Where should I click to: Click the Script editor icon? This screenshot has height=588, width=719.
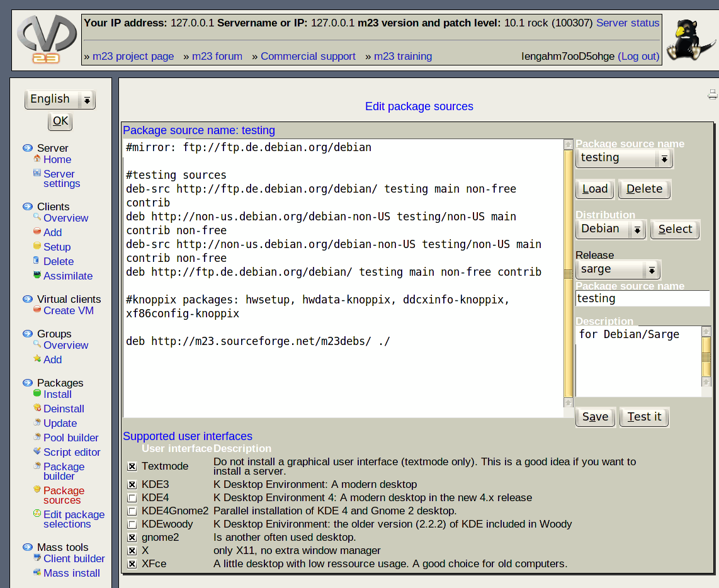(x=37, y=451)
